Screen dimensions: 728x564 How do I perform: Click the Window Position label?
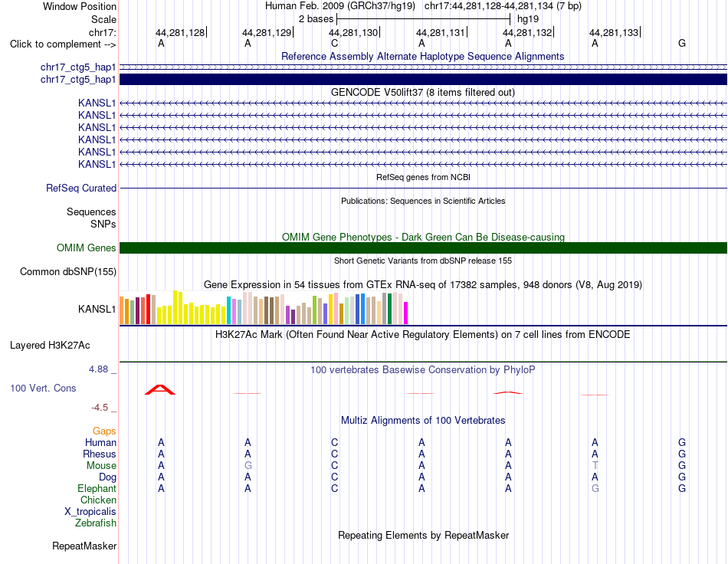(80, 6)
